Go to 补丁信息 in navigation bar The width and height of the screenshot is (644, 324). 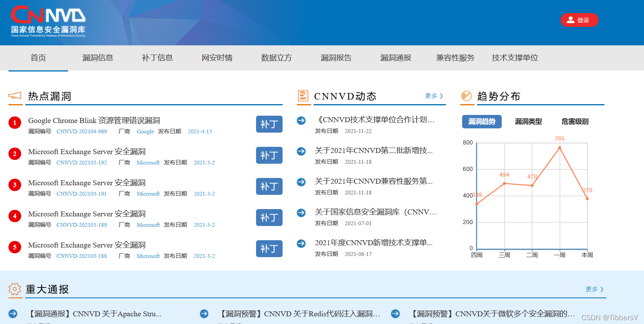[157, 58]
